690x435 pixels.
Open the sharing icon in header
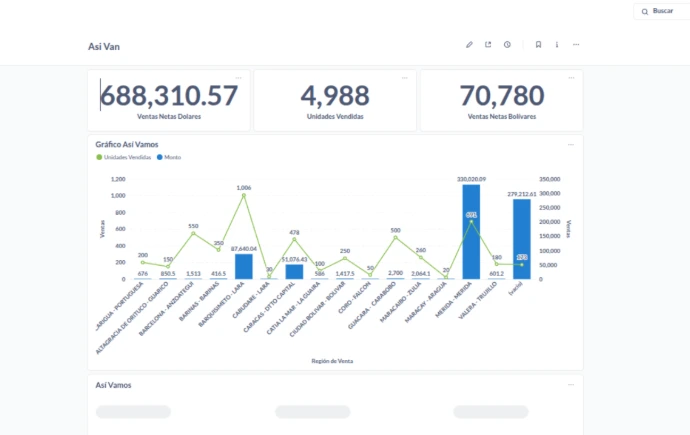click(x=488, y=45)
